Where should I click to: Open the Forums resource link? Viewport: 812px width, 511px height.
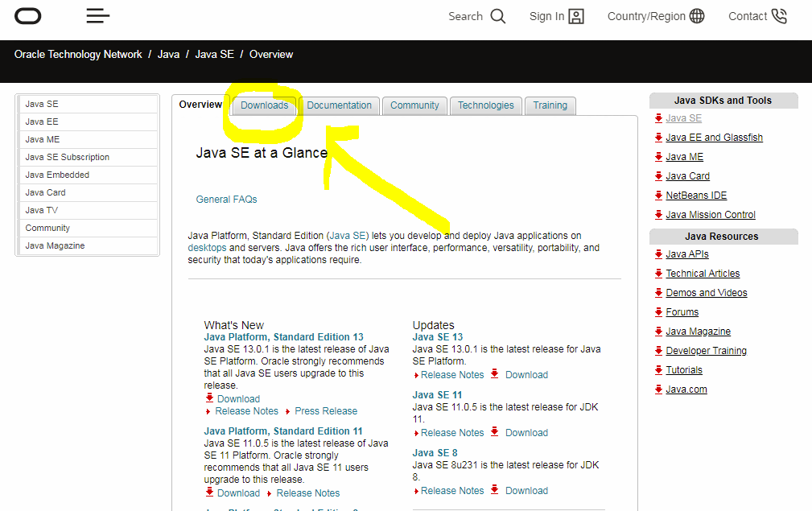[x=682, y=312]
